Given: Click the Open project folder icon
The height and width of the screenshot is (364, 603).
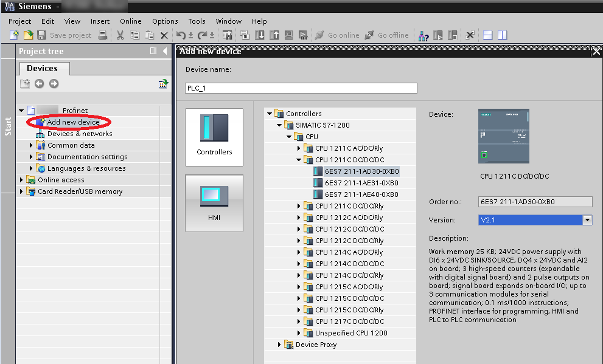Looking at the screenshot, I should click(28, 35).
